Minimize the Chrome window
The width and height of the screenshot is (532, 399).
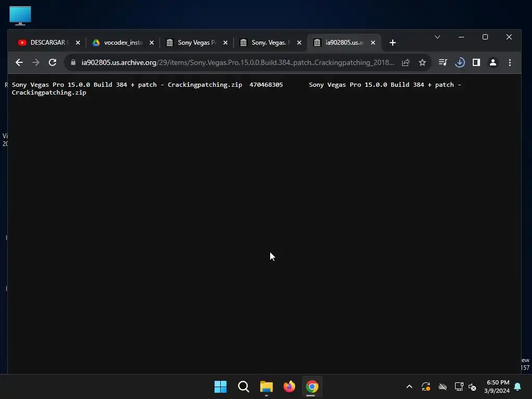click(x=461, y=37)
